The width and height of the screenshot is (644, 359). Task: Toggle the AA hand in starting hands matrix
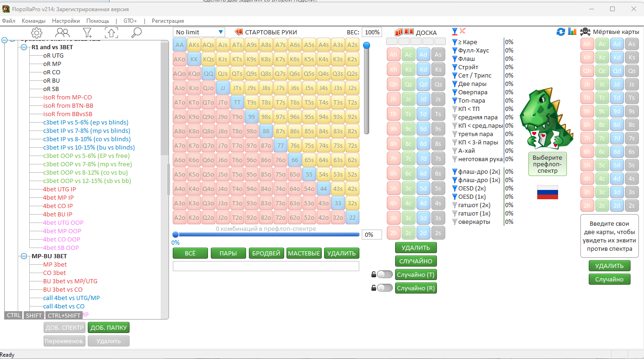180,45
